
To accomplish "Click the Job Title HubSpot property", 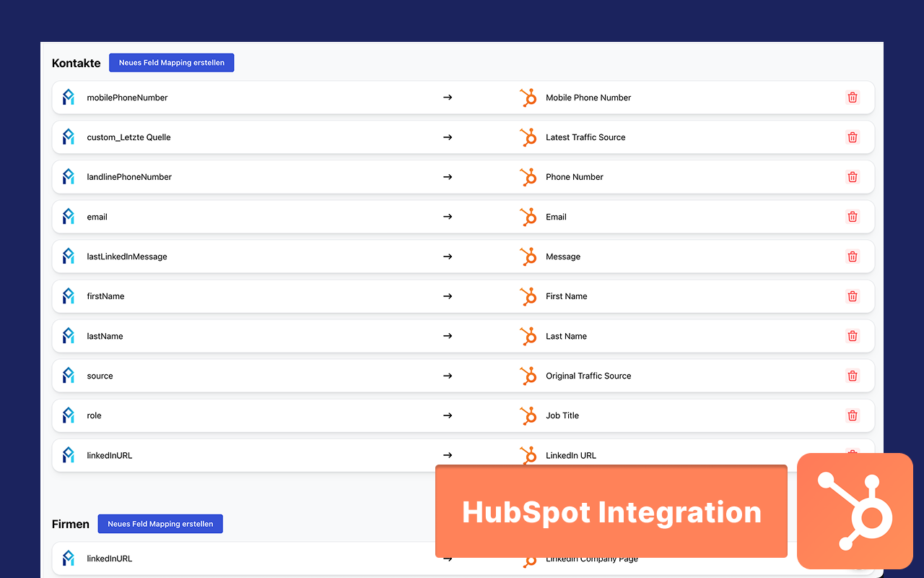I will coord(562,415).
